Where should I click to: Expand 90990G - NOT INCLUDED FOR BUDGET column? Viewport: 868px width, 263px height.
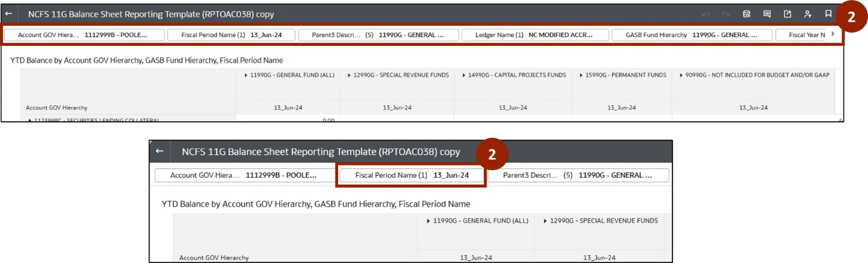(682, 75)
